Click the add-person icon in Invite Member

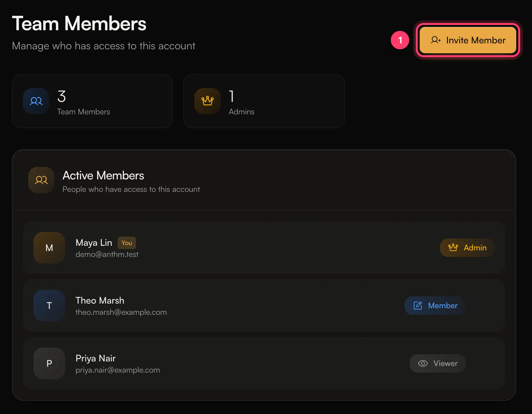click(435, 40)
